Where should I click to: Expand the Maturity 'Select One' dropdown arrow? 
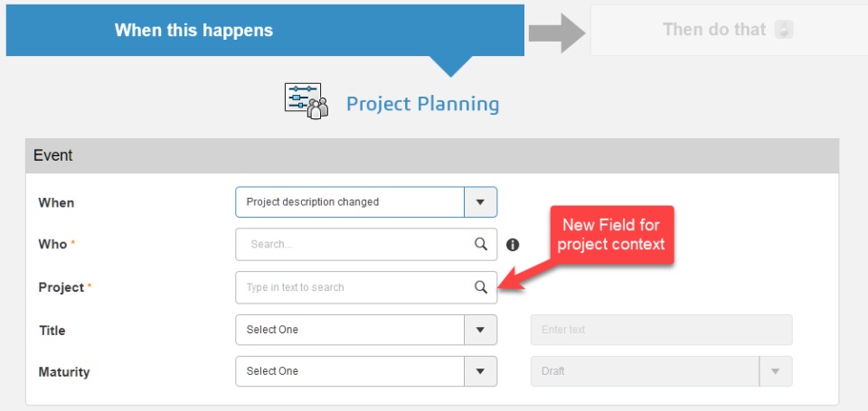click(480, 371)
